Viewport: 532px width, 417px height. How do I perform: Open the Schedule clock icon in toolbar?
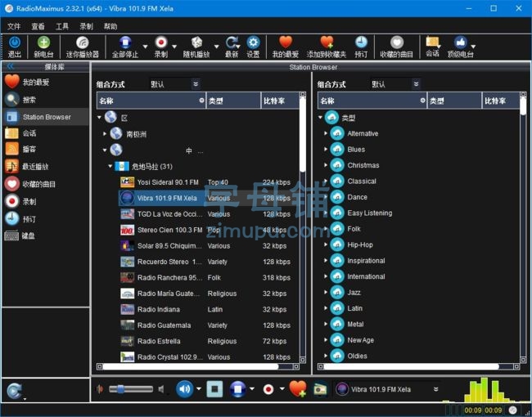[361, 43]
